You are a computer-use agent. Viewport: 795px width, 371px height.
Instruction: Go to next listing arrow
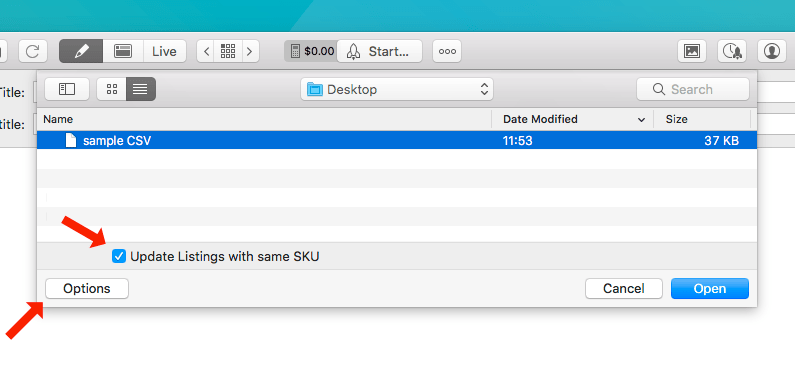250,51
